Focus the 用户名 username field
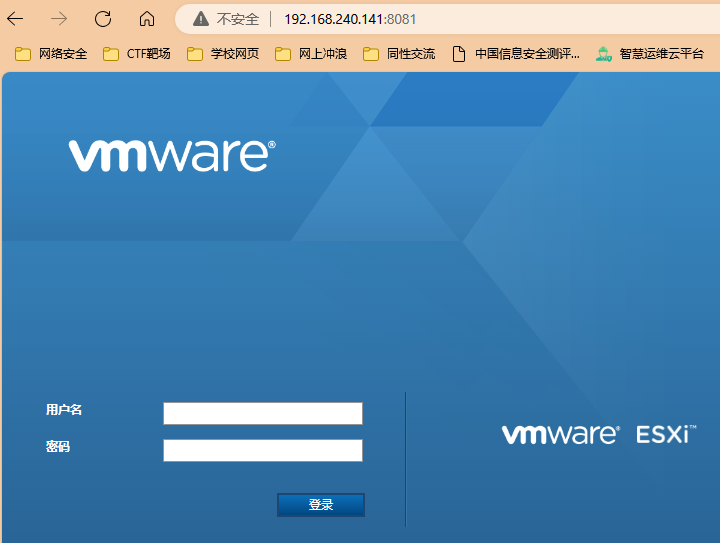This screenshot has width=720, height=543. point(263,414)
